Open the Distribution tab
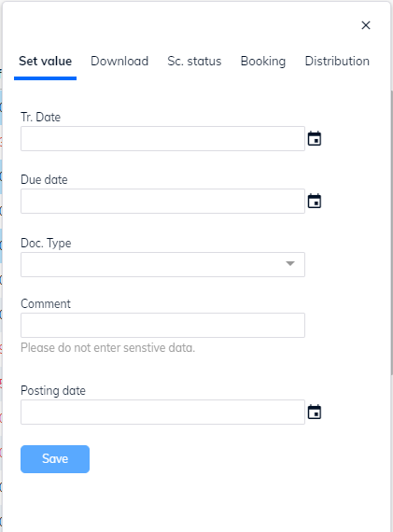393x532 pixels. (337, 62)
